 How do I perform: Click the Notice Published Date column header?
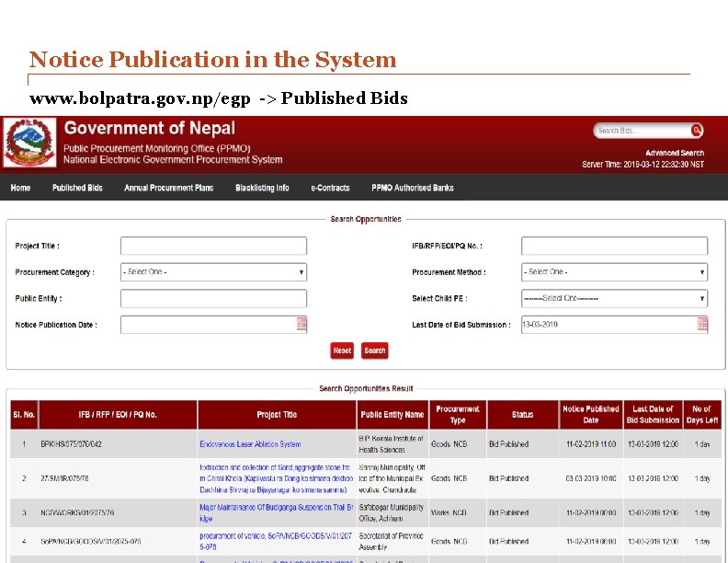pyautogui.click(x=590, y=415)
